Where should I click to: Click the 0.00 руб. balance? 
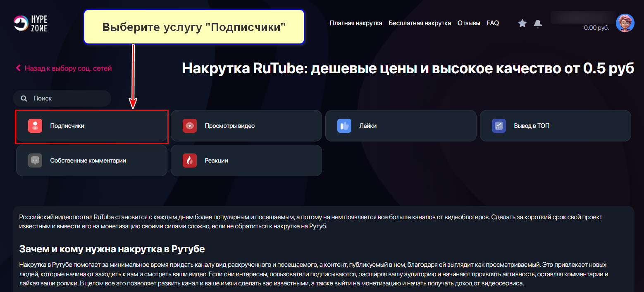pyautogui.click(x=596, y=28)
